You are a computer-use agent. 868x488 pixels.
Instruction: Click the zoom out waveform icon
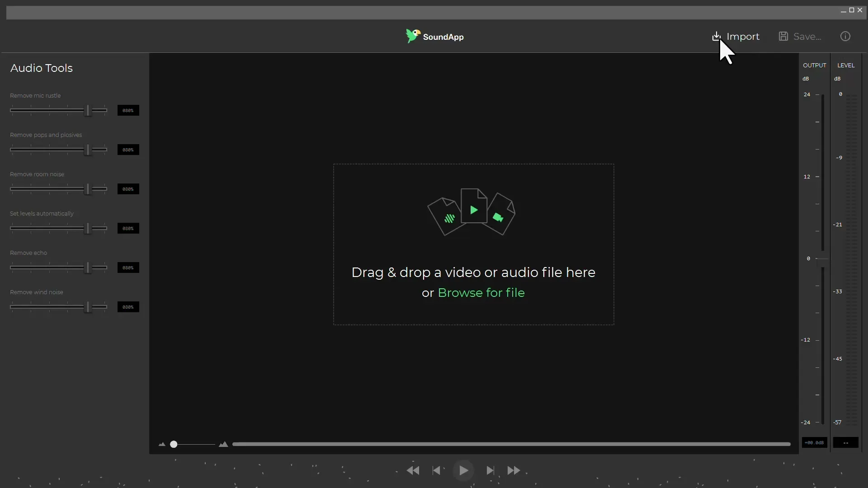tap(162, 445)
